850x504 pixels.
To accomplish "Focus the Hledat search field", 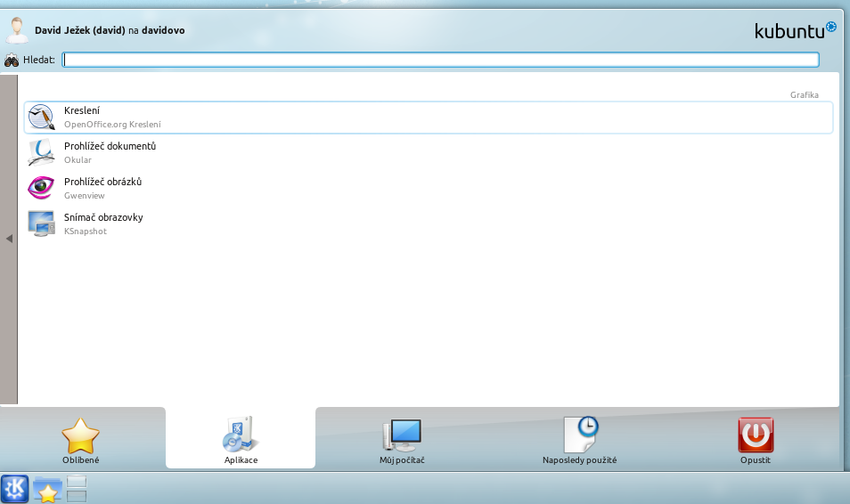I will coord(440,60).
